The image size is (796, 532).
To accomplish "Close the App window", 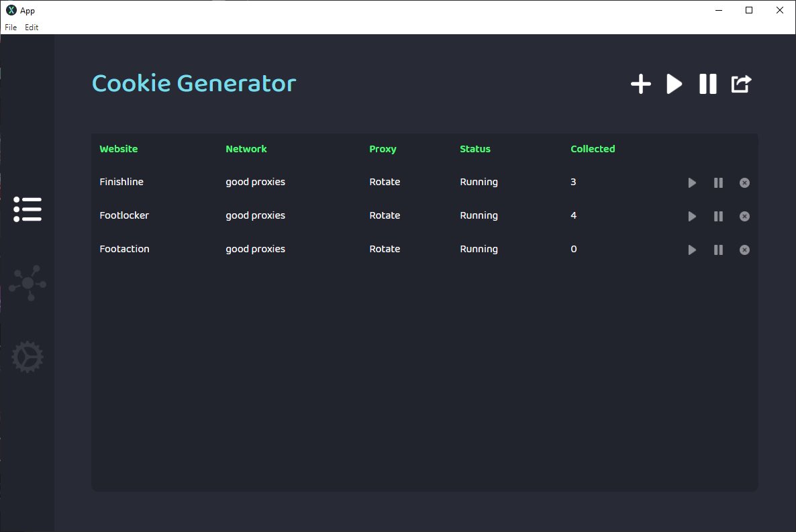I will (780, 10).
